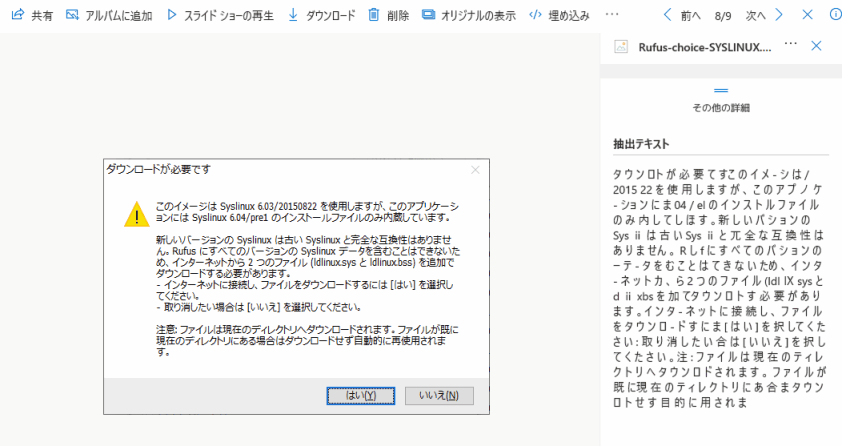Close the photo viewer with top X
This screenshot has width=842, height=446.
(x=807, y=14)
